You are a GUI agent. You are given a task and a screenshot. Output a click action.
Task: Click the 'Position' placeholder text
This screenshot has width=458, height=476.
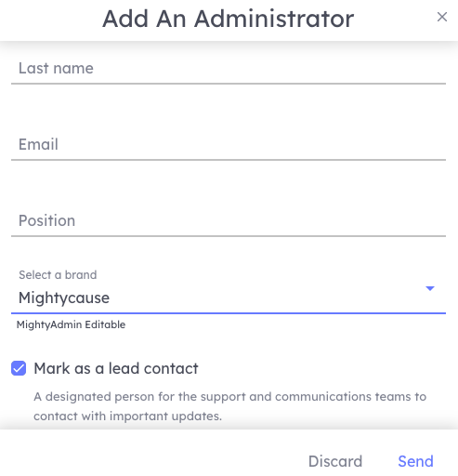pos(47,220)
